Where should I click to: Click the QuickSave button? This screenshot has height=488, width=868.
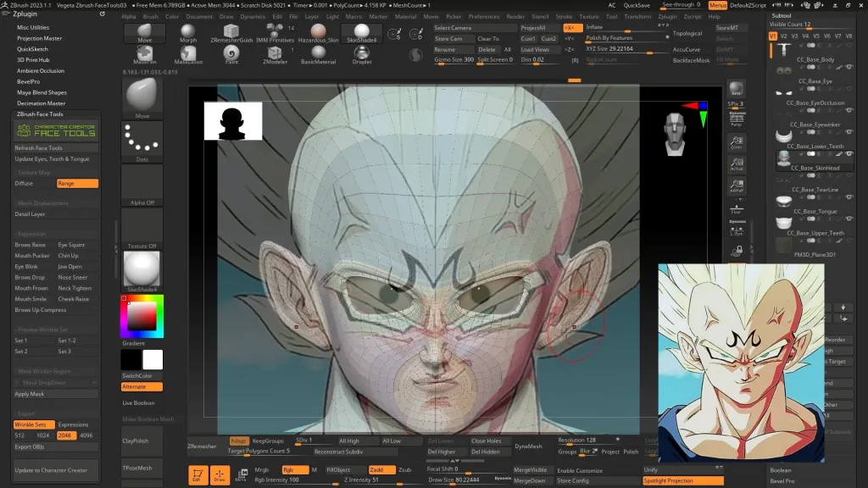click(637, 6)
